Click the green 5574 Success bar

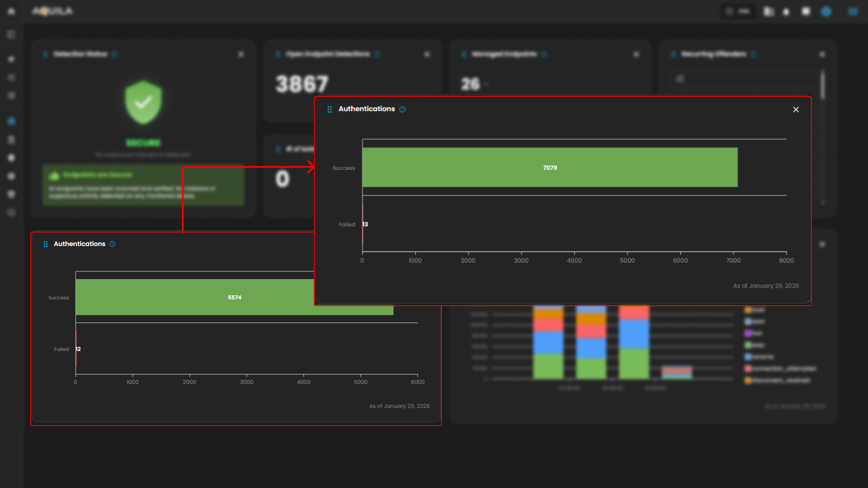194,297
